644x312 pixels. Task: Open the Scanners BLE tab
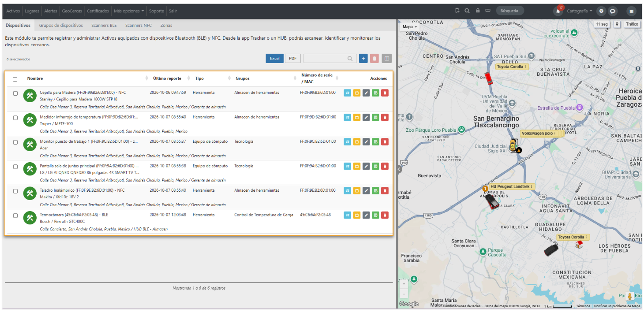(x=104, y=26)
